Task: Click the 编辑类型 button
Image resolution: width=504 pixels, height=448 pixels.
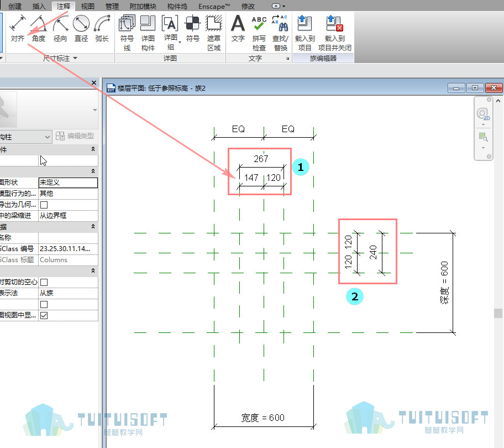Action: pos(75,136)
